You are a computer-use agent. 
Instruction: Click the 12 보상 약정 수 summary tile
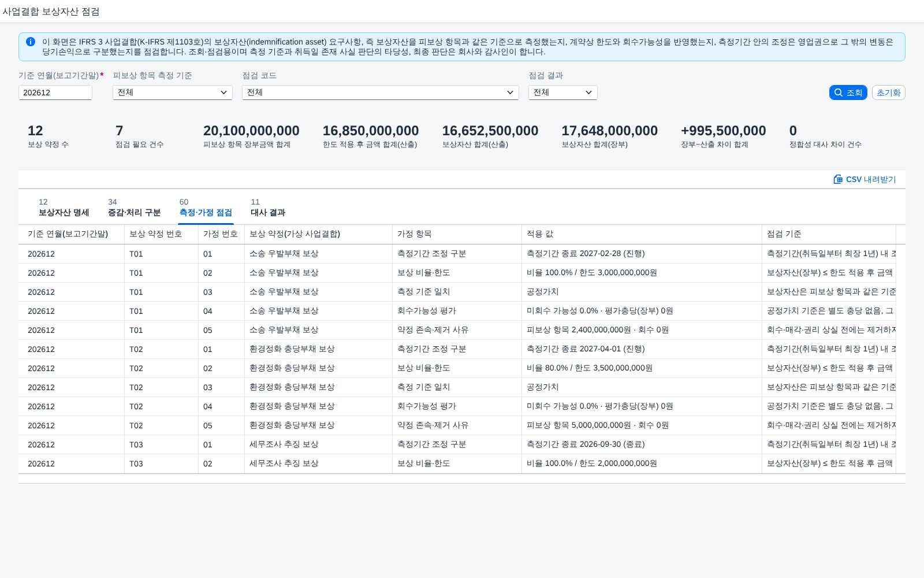tap(48, 136)
